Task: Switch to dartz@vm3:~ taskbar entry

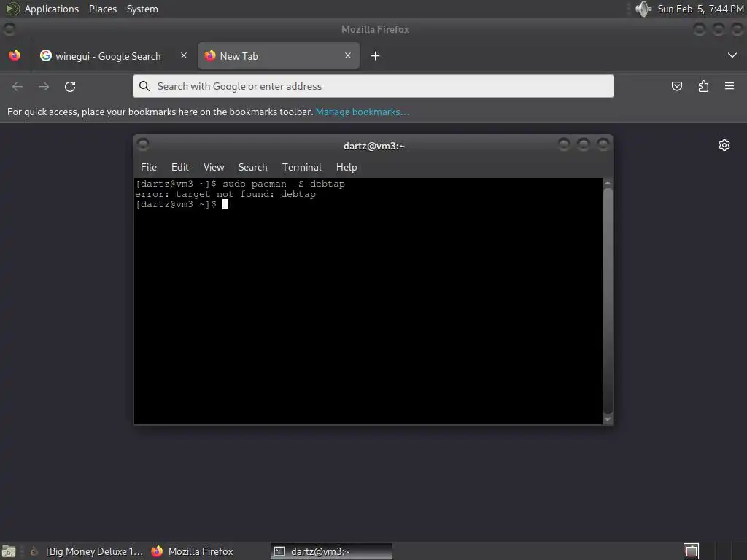Action: [x=332, y=551]
